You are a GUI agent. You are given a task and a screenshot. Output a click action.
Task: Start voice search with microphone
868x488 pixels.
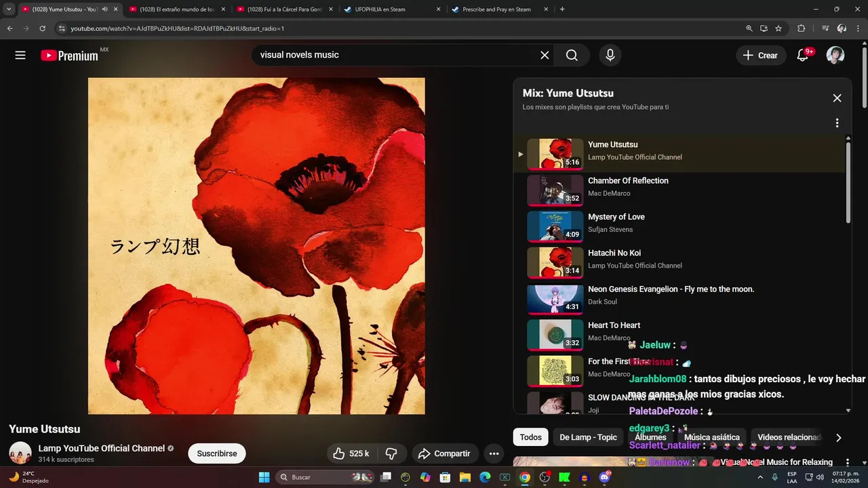coord(610,56)
